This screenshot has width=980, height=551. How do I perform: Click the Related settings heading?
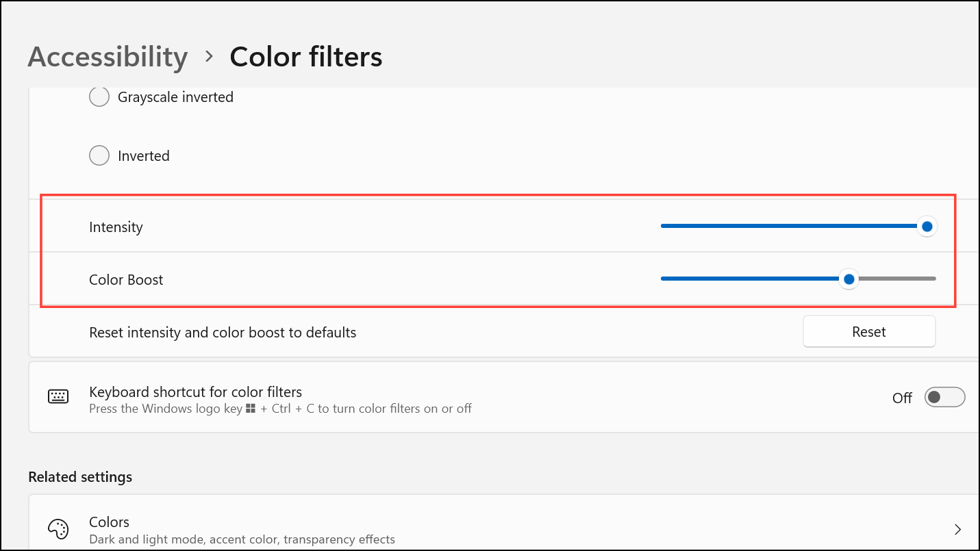[x=80, y=477]
